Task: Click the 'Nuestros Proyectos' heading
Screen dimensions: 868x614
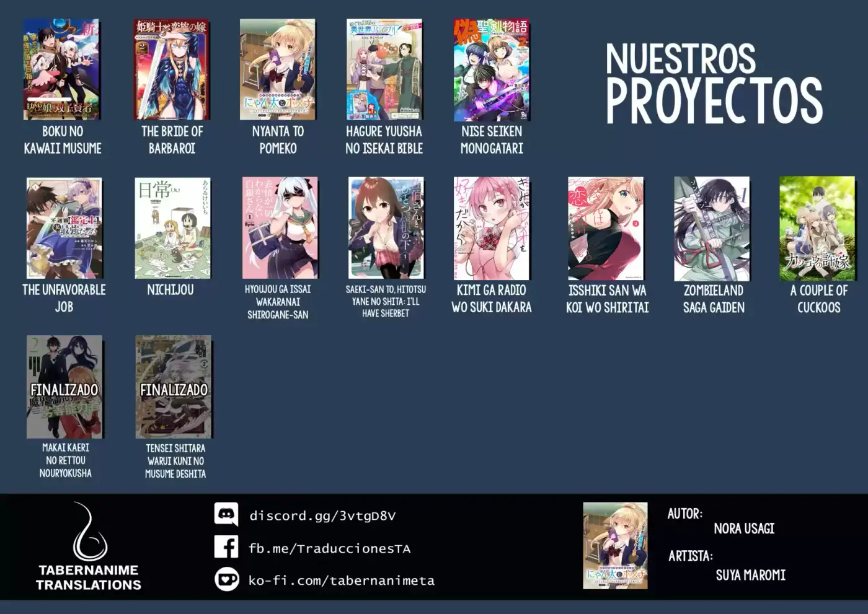Action: pyautogui.click(x=714, y=83)
